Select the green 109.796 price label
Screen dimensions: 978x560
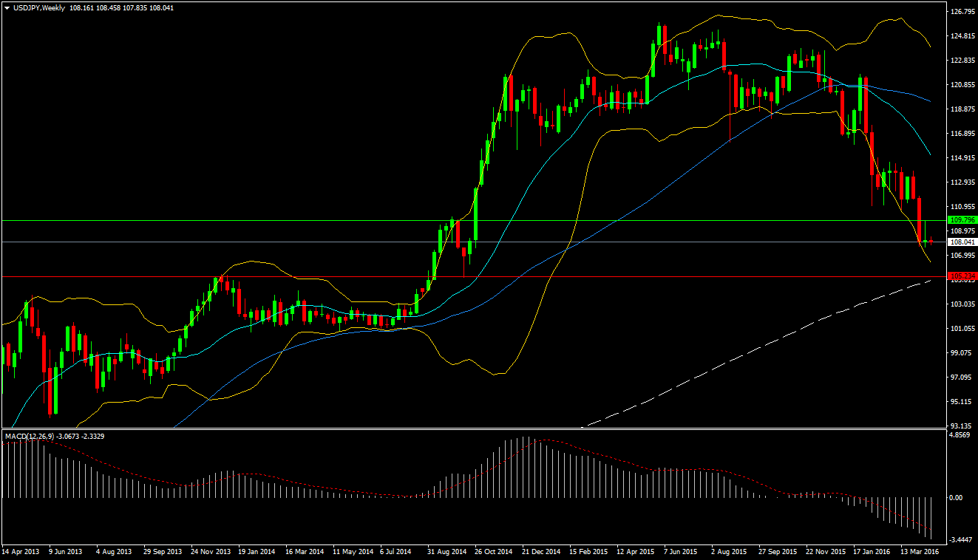tap(962, 220)
